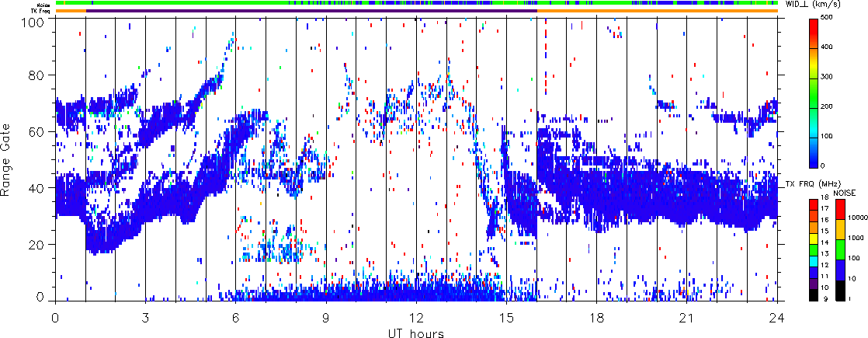868x338 pixels.
Task: Click the '13' label on TX FRQ scale
Action: pyautogui.click(x=824, y=253)
